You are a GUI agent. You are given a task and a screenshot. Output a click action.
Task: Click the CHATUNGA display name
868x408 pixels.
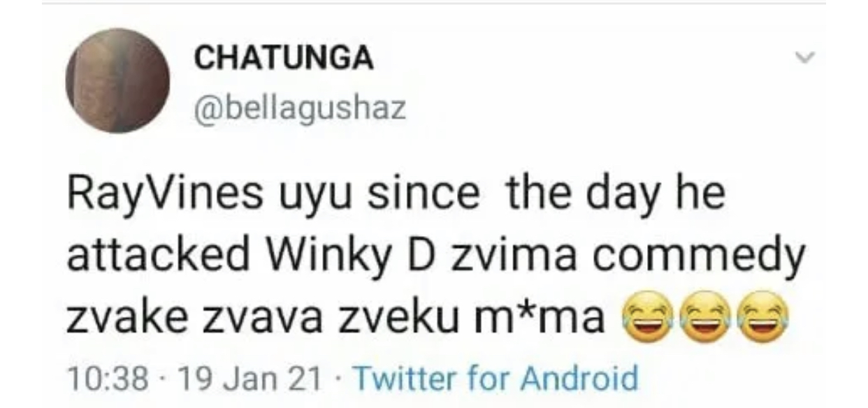283,59
